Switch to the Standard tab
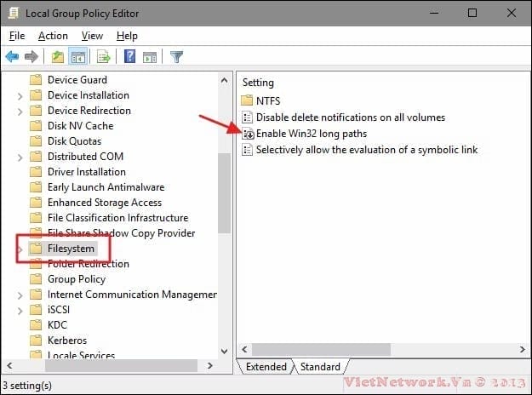The height and width of the screenshot is (395, 532). tap(320, 367)
